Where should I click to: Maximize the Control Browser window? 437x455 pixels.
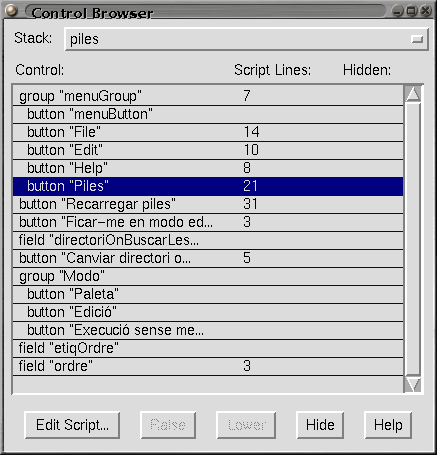coord(411,11)
